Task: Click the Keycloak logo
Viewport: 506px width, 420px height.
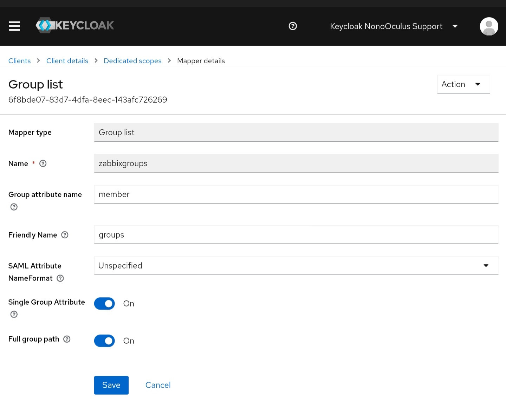Action: click(75, 26)
